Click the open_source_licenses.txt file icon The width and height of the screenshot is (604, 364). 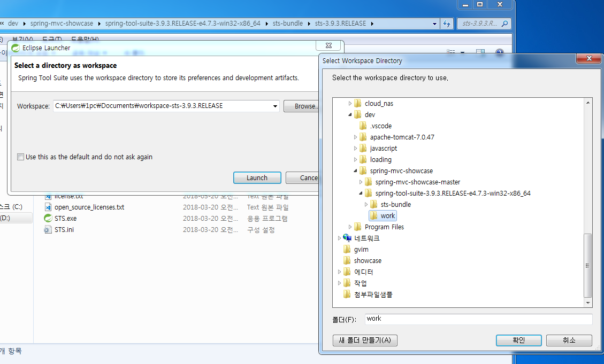coord(48,207)
